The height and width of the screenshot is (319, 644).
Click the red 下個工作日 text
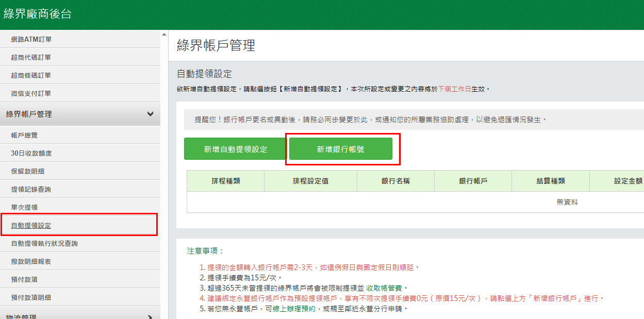[x=455, y=89]
